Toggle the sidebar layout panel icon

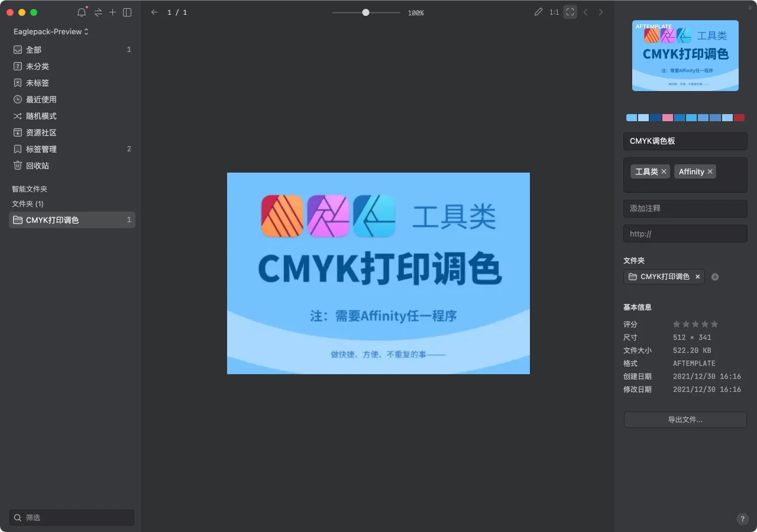tap(127, 12)
